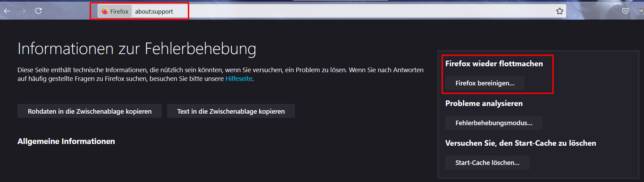This screenshot has width=644, height=182.
Task: Go back with the back arrow
Action: (7, 11)
